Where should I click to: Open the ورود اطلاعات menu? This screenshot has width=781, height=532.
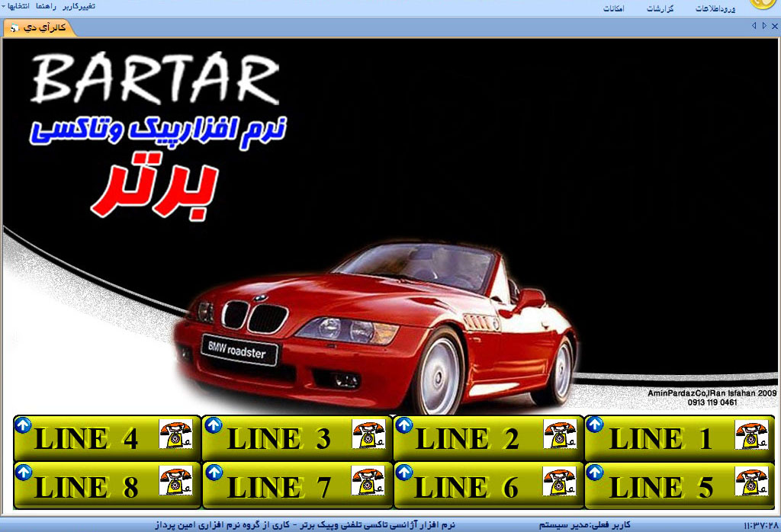point(715,8)
